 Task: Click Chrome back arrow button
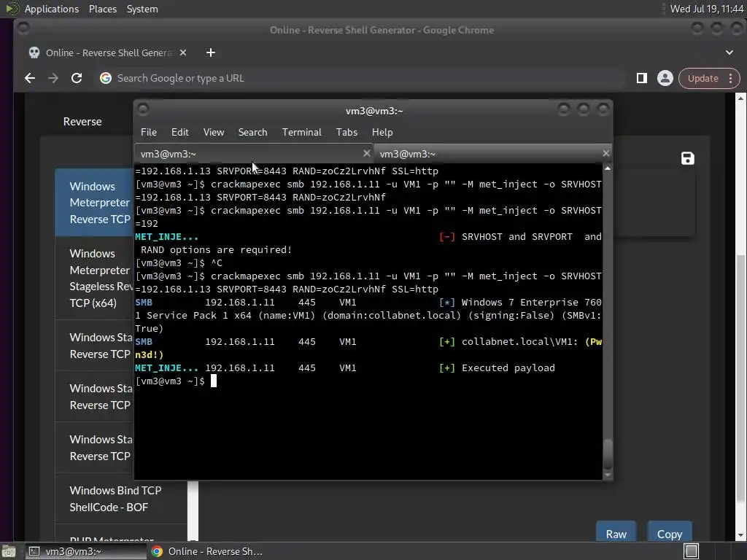point(29,78)
